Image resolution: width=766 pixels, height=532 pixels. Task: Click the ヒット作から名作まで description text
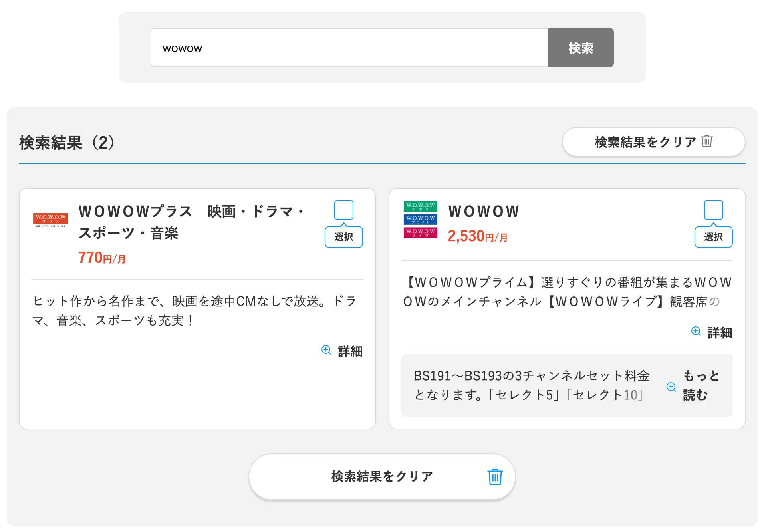194,311
